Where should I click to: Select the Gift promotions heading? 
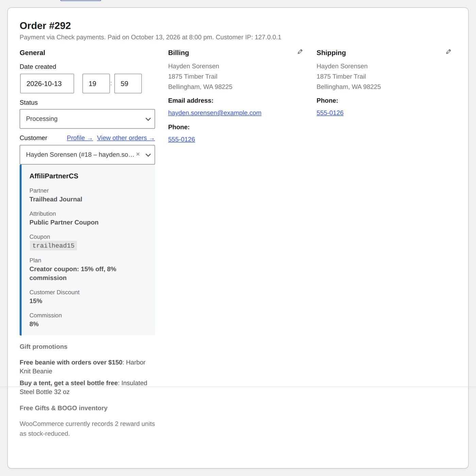pos(44,347)
